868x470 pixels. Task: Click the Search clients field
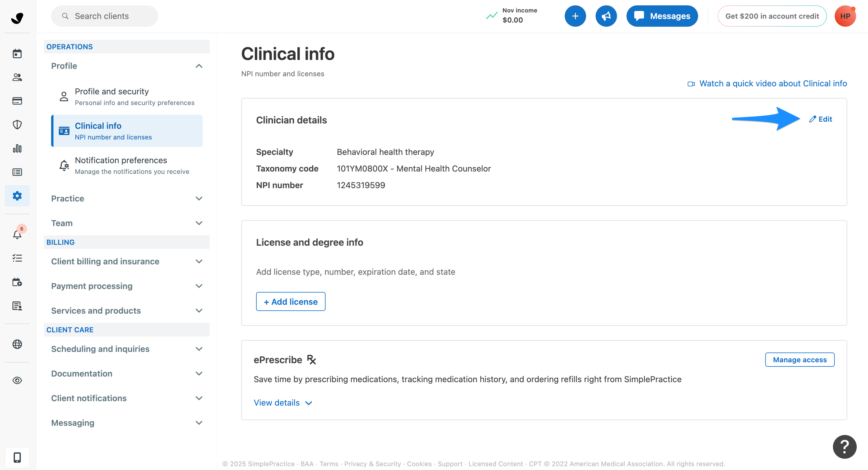[105, 16]
